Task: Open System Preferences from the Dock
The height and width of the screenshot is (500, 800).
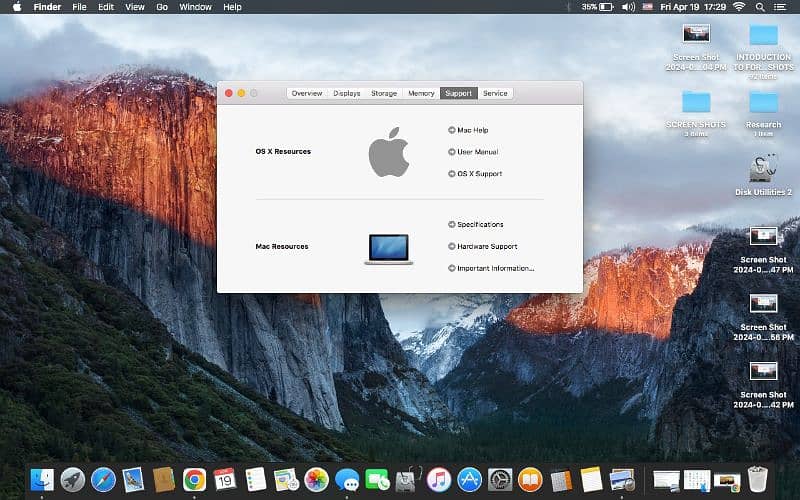Action: pos(500,480)
